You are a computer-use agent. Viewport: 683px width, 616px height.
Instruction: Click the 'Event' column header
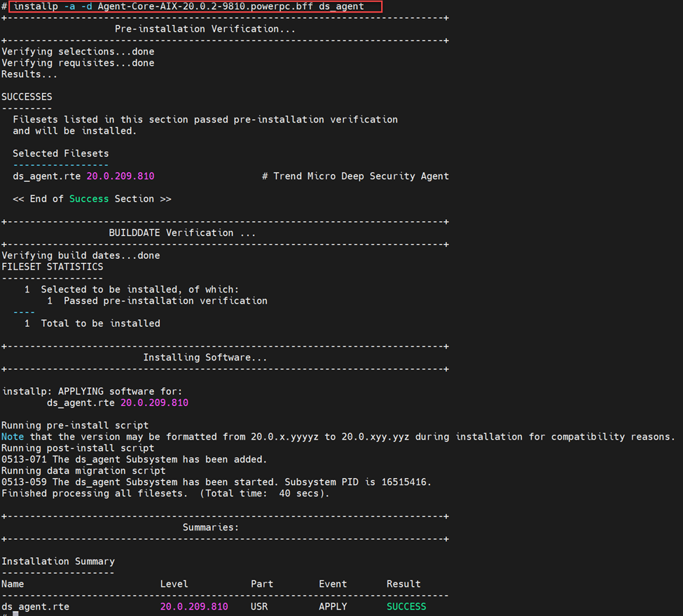pyautogui.click(x=333, y=584)
